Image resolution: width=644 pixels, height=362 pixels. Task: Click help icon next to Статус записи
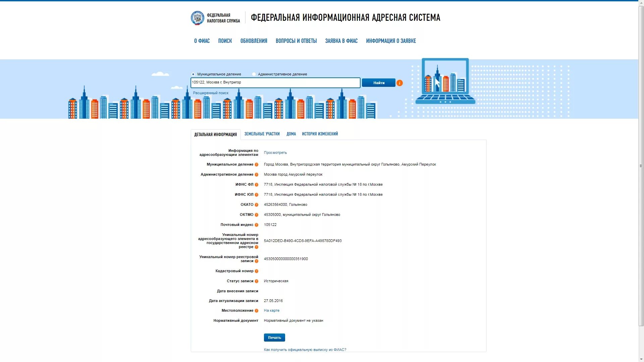[257, 281]
